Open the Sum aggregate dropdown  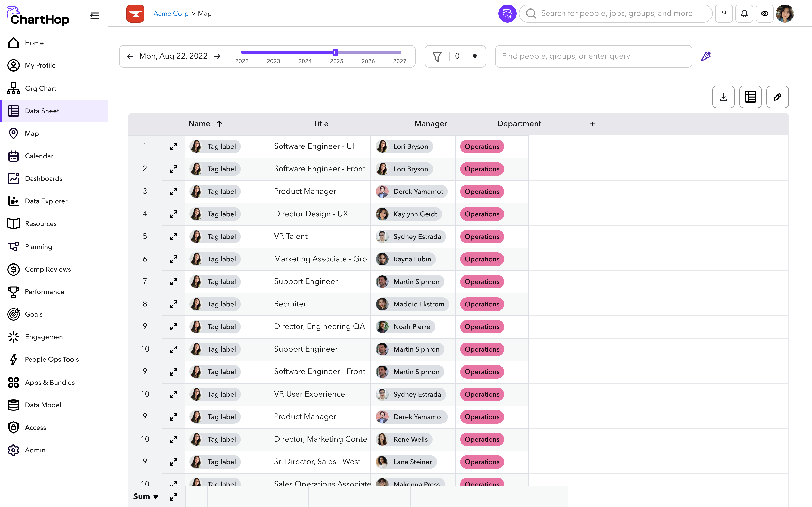(146, 496)
